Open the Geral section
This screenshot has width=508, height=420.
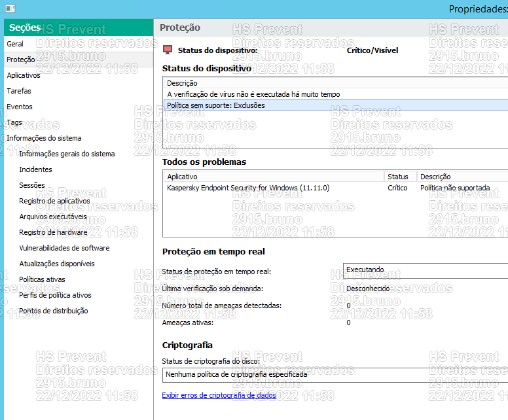tap(15, 44)
